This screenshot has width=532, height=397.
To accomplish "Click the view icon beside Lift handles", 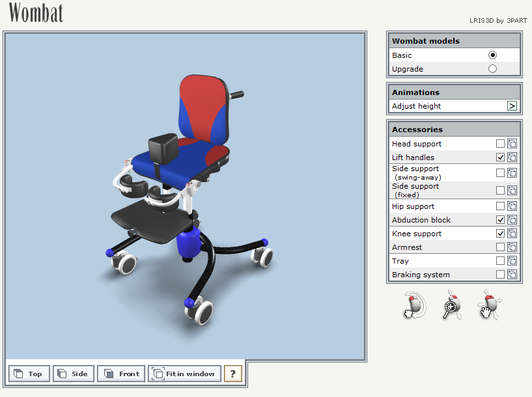I will pos(512,157).
